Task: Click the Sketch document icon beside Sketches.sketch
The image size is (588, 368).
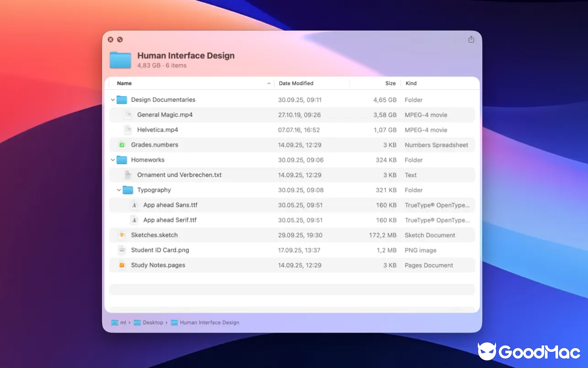Action: [121, 235]
